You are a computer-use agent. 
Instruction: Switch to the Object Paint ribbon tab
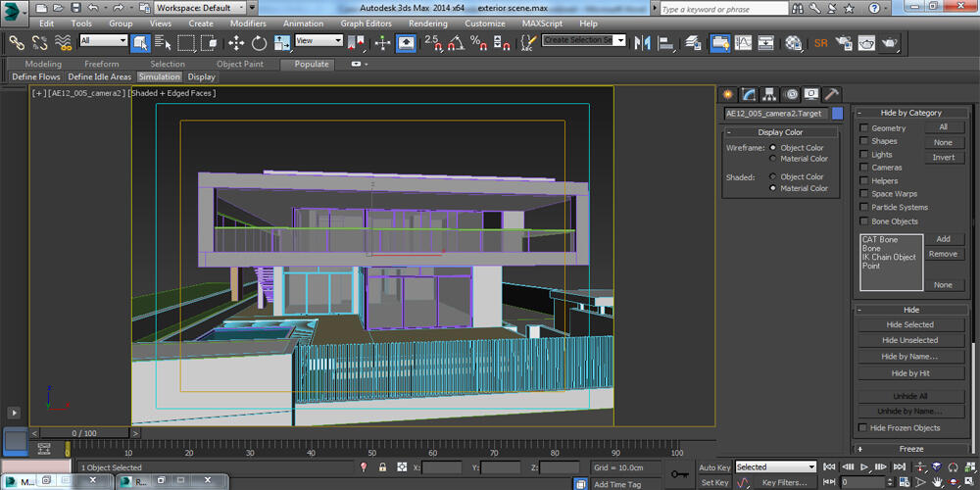tap(239, 64)
